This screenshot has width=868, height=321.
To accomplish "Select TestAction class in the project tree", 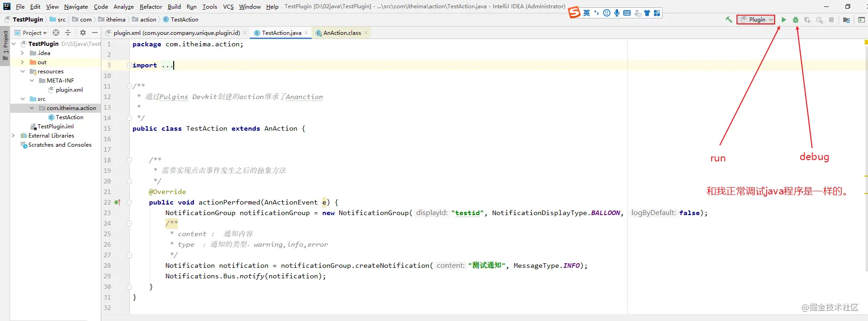I will click(x=66, y=117).
